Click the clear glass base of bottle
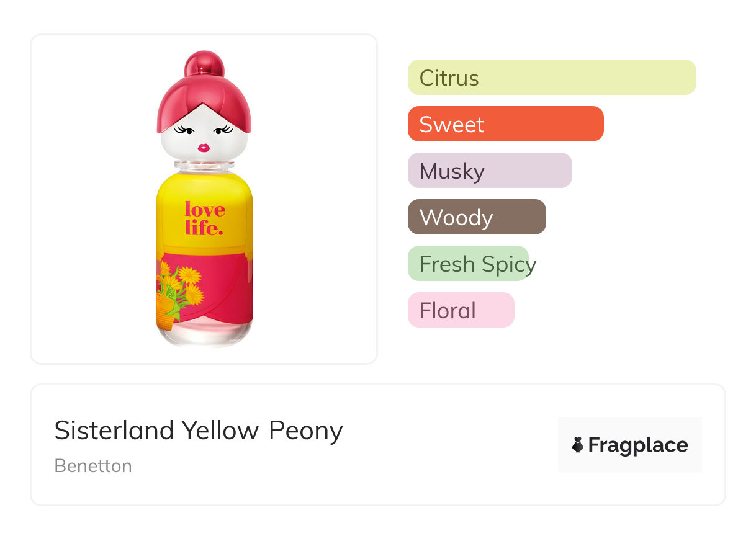This screenshot has width=756, height=536. (204, 334)
